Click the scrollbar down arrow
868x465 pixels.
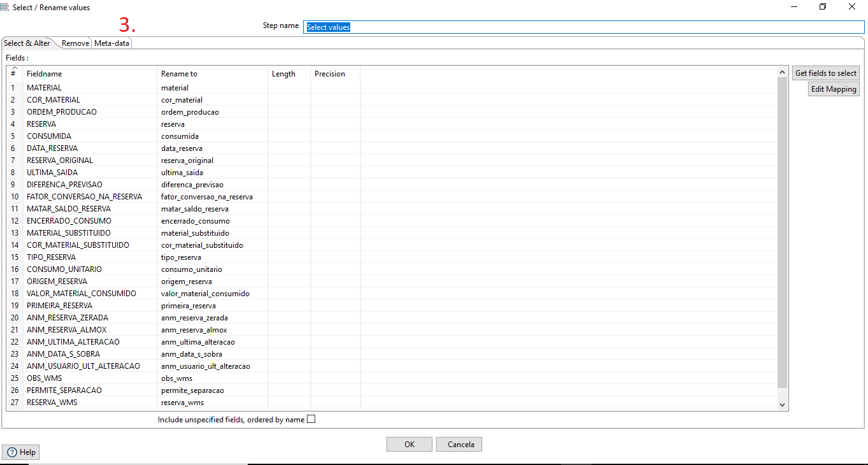click(x=782, y=403)
